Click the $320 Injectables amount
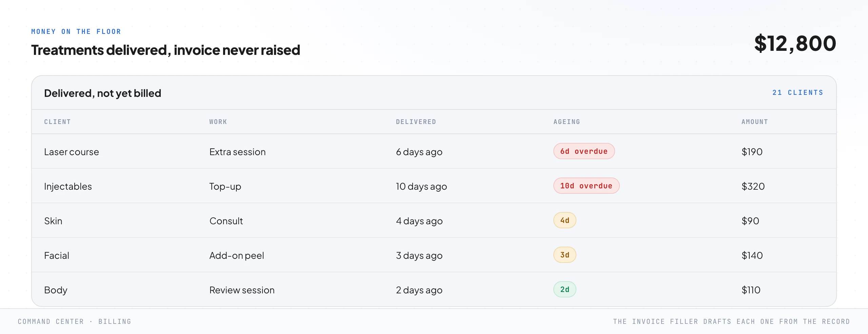868x334 pixels. pos(753,186)
